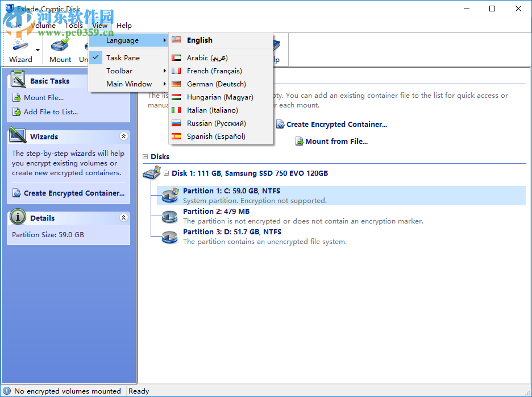
Task: Click the French flag icon
Action: tap(176, 71)
